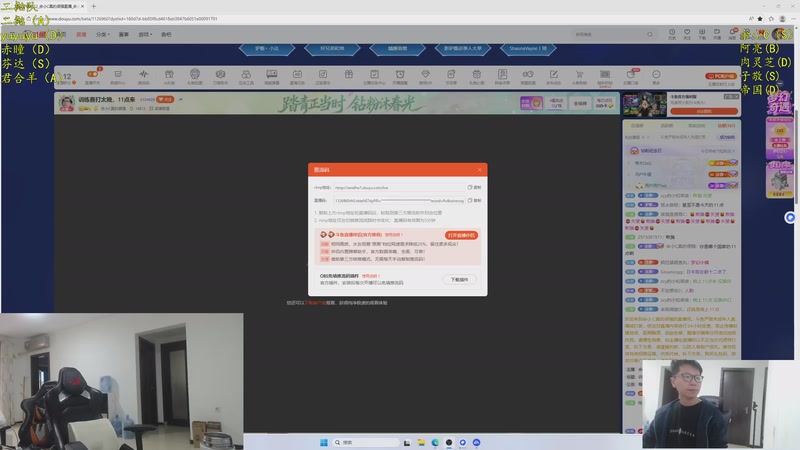Click the PC客户端 button
800x450 pixels.
tap(721, 76)
